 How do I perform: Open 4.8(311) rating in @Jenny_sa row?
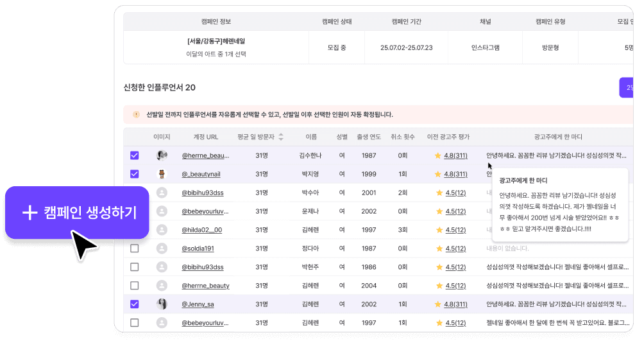455,304
